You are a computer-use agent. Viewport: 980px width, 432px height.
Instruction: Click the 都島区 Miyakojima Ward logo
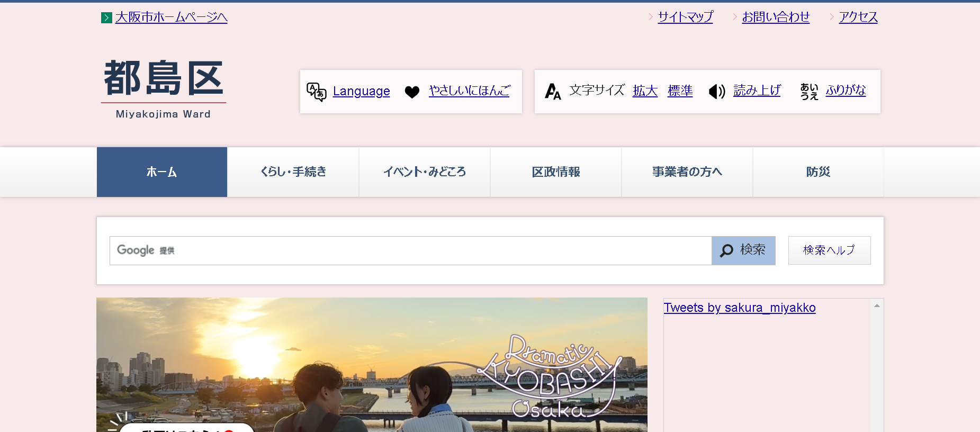[x=164, y=89]
